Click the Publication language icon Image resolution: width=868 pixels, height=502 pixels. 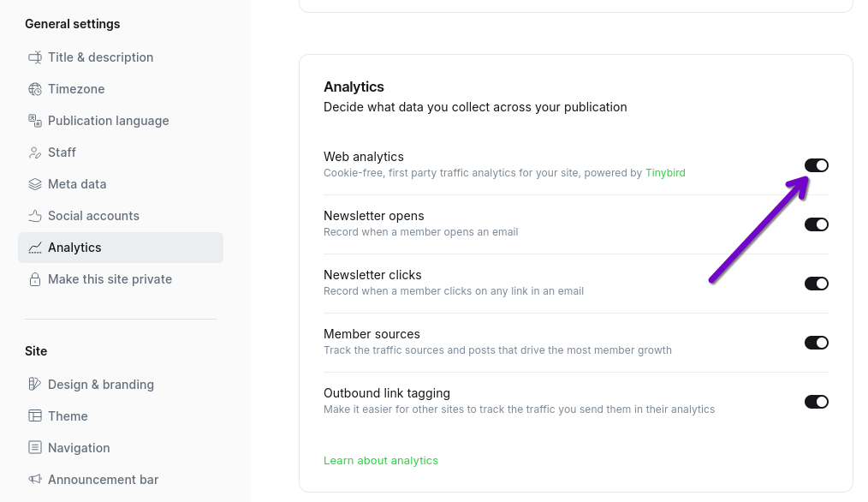click(x=35, y=121)
